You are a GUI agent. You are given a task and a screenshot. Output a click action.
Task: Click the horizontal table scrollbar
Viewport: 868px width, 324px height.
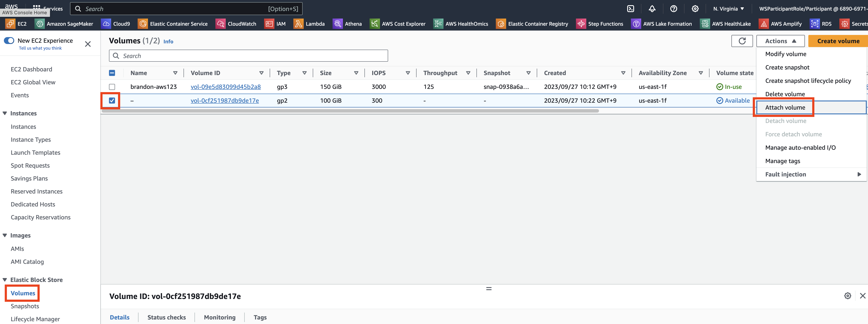click(350, 111)
